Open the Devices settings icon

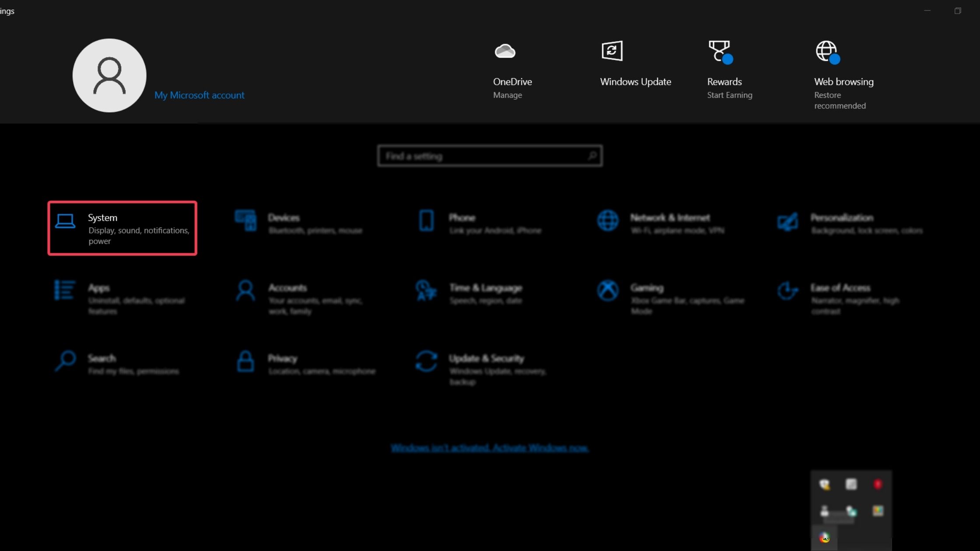pos(245,220)
